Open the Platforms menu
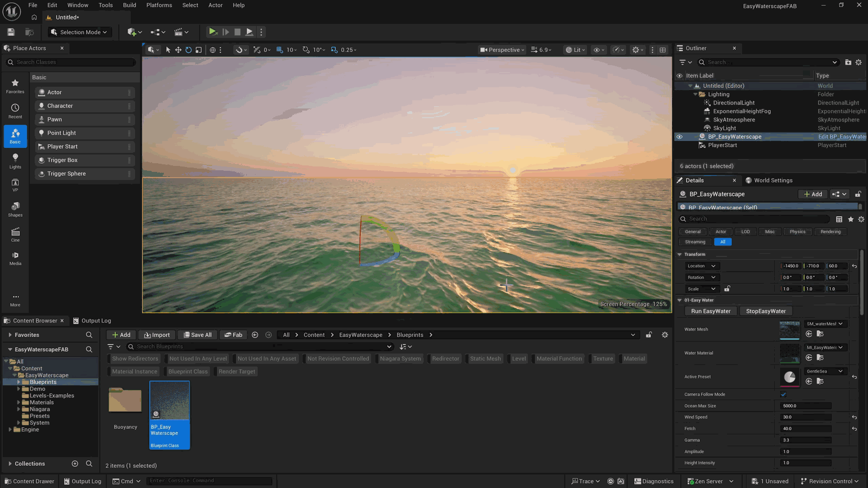Image resolution: width=868 pixels, height=488 pixels. tap(159, 5)
